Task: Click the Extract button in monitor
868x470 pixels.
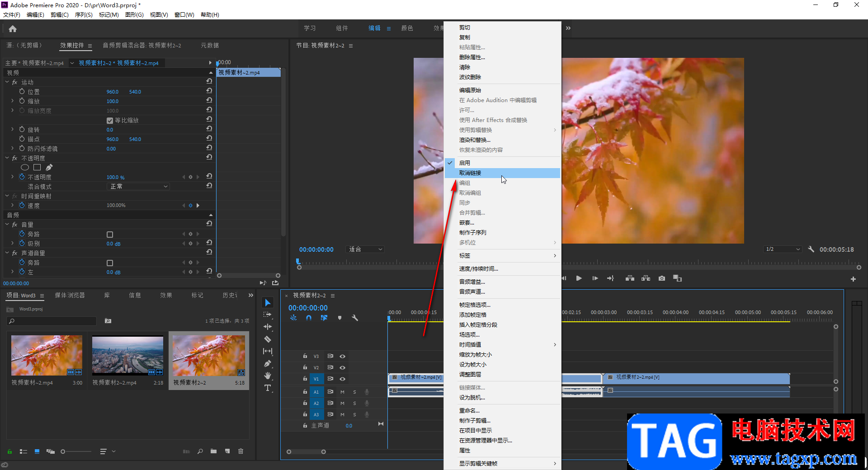Action: (646, 278)
